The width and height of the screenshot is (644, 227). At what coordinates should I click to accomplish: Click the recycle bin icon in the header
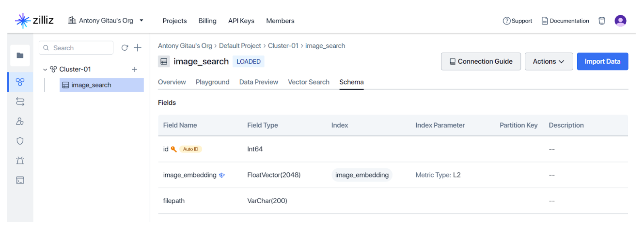(602, 21)
